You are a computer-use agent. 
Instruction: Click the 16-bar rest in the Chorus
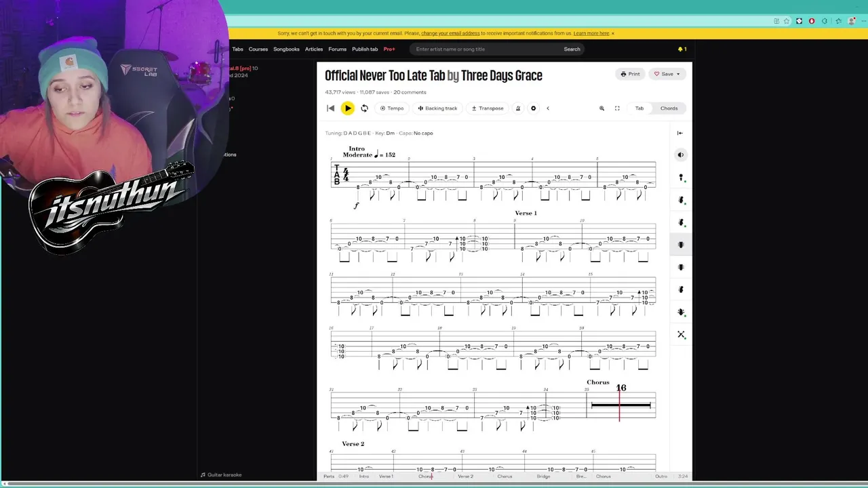click(620, 405)
